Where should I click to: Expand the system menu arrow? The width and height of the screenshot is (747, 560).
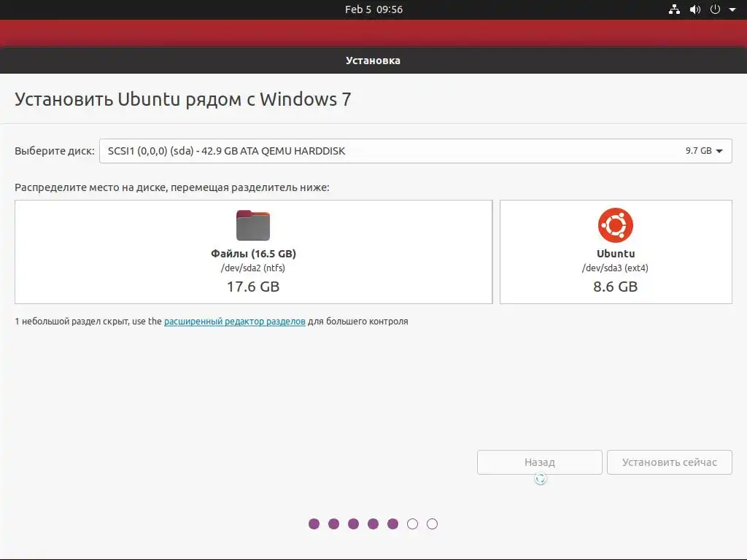pyautogui.click(x=732, y=9)
